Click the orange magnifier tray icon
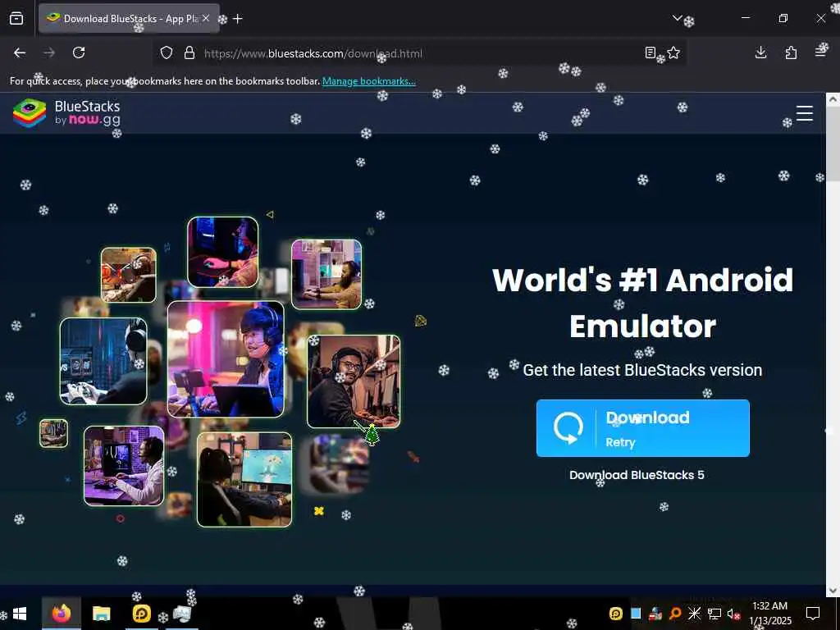Image resolution: width=840 pixels, height=630 pixels. coord(675,614)
